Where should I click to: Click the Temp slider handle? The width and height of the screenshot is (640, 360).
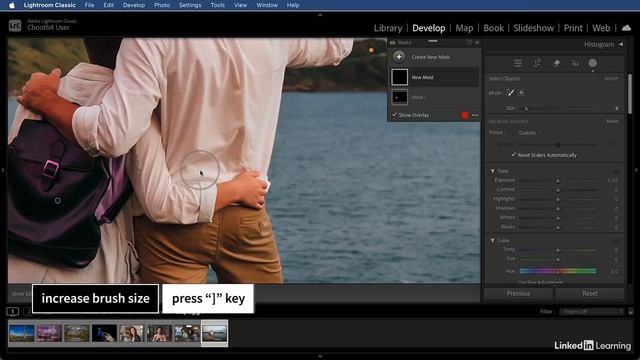[558, 250]
